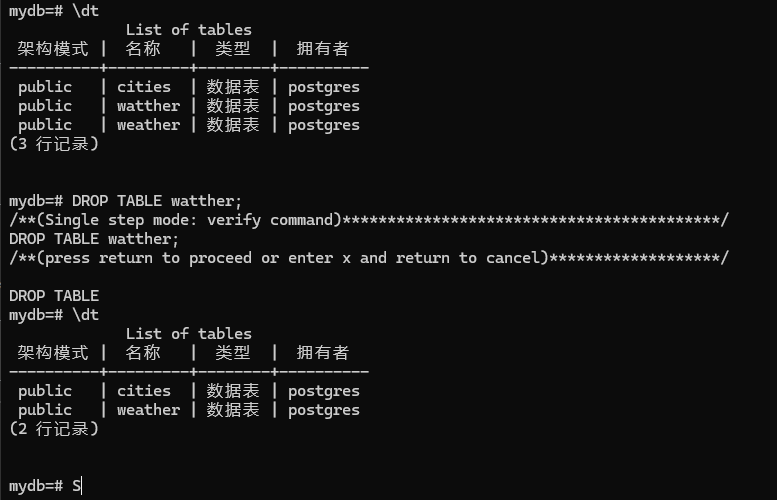777x500 pixels.
Task: Click the typed DROP TABLE watther; command after the prompt
Action: (x=157, y=201)
